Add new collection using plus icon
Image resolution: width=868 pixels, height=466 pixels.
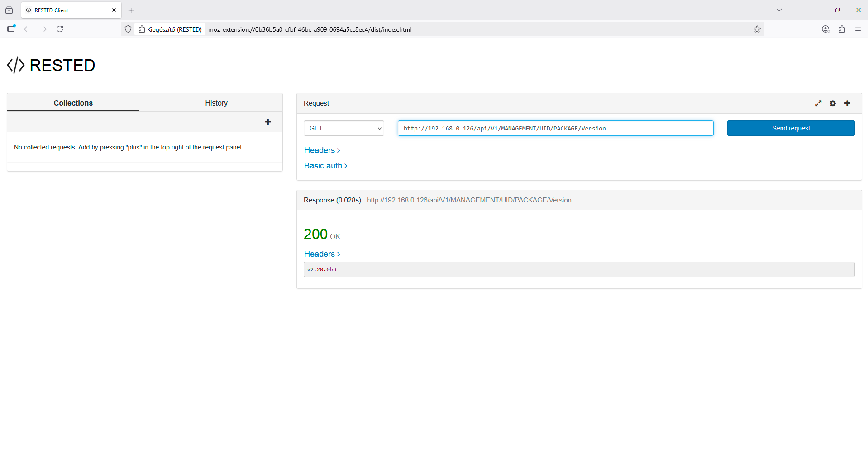[268, 122]
